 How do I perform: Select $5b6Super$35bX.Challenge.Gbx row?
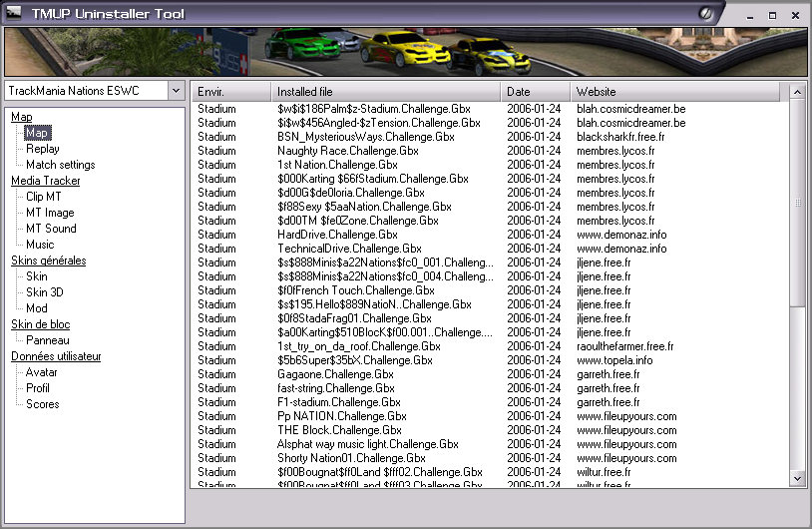pyautogui.click(x=490, y=360)
